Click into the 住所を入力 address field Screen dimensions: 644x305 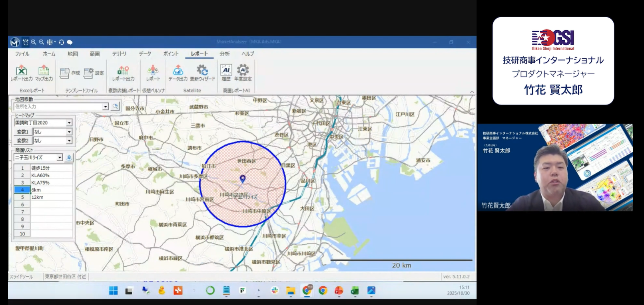[58, 107]
